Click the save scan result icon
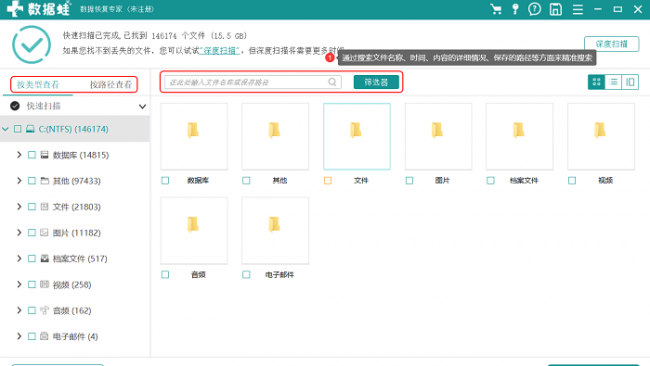Viewport: 650px width, 366px height. tap(555, 9)
